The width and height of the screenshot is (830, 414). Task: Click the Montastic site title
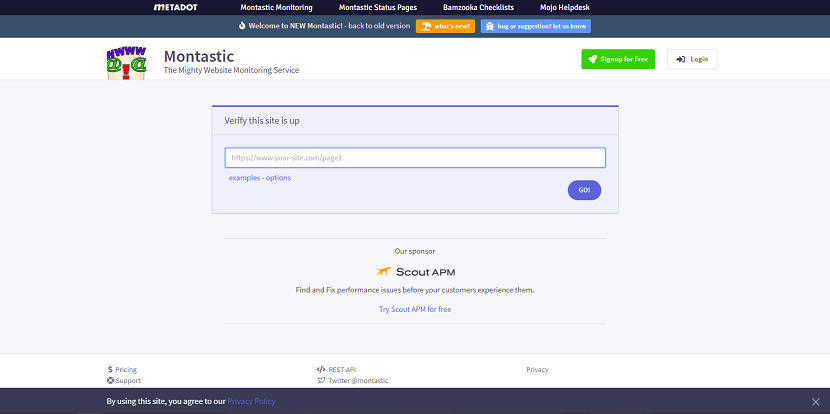point(199,56)
